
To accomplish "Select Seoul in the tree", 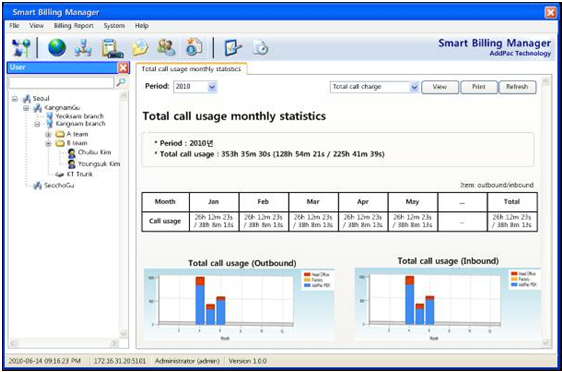I will (41, 99).
